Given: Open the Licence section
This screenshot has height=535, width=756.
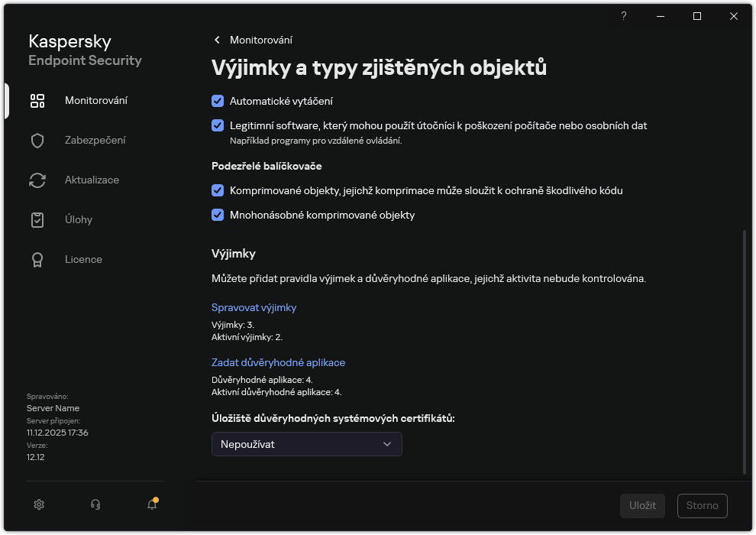Looking at the screenshot, I should click(83, 259).
